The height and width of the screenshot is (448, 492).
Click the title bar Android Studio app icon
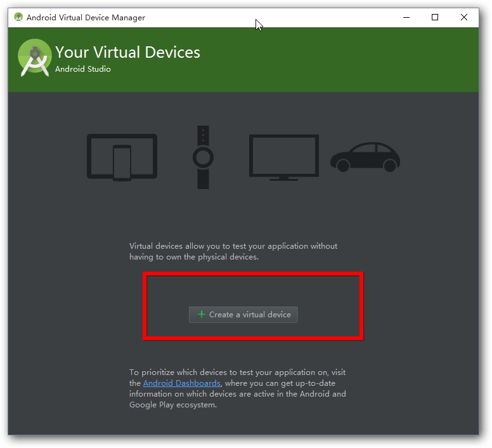(x=18, y=17)
